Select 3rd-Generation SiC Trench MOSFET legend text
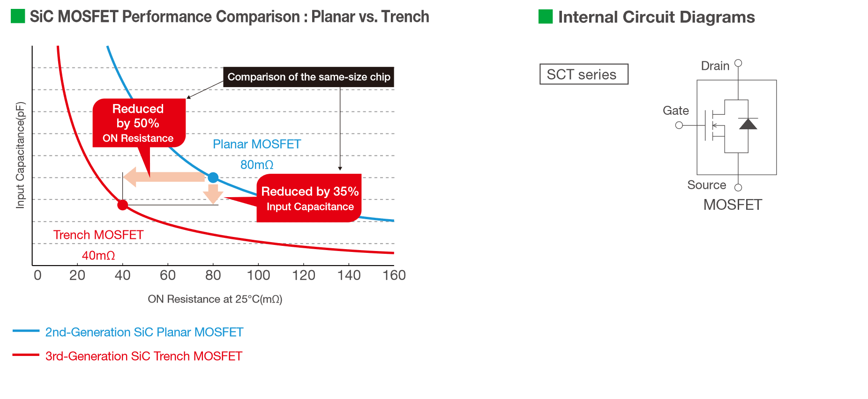This screenshot has height=399, width=868. [144, 356]
